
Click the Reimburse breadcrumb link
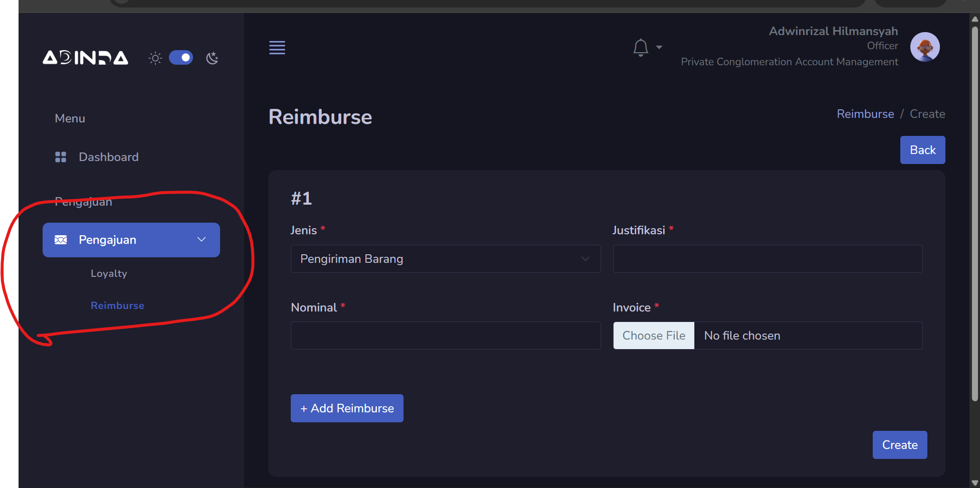click(x=865, y=114)
